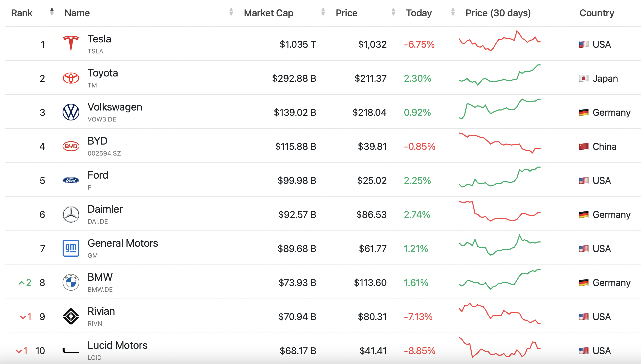Click Tesla's -6.75% daily change

point(419,45)
